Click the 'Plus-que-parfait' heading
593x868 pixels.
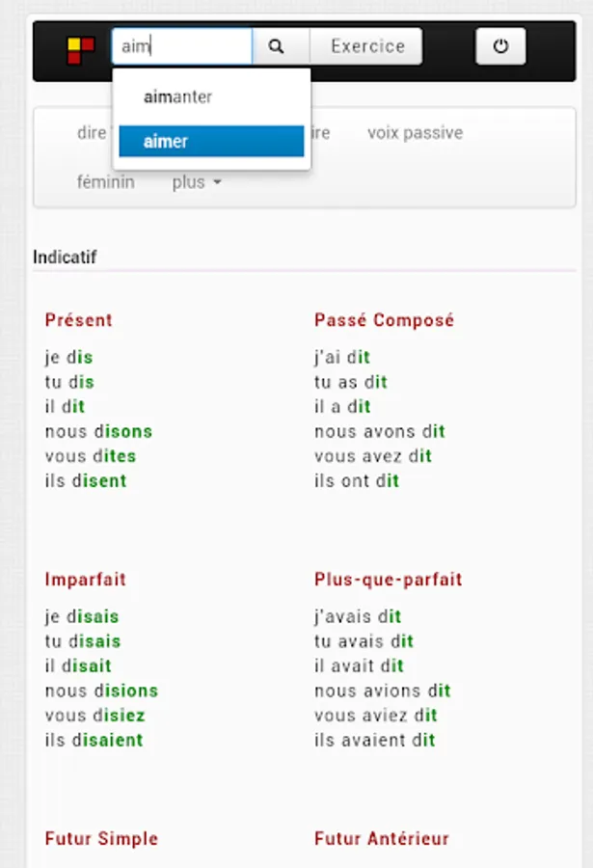389,580
